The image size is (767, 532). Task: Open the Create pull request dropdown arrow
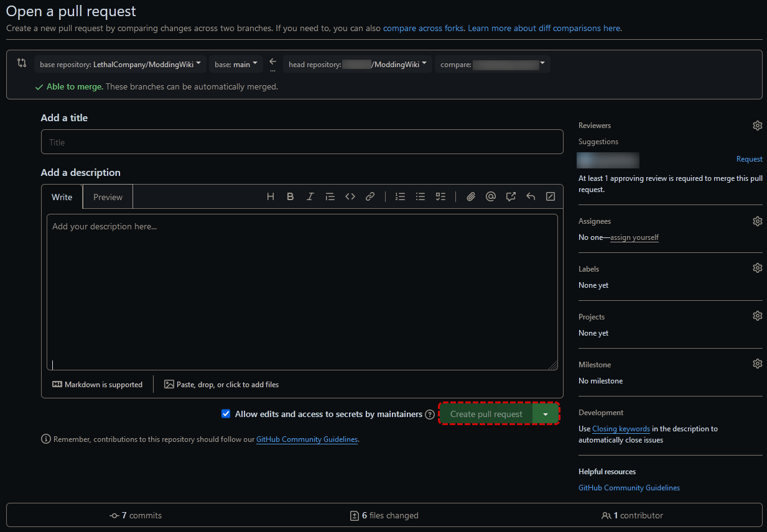click(x=546, y=413)
